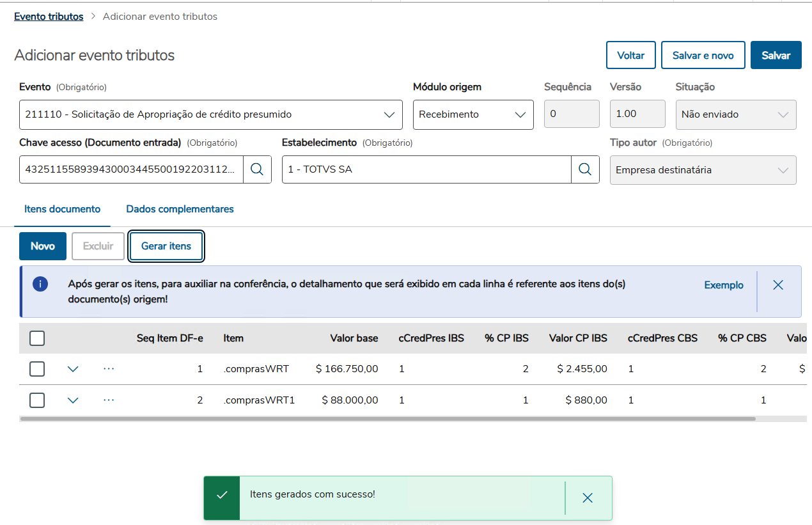The image size is (812, 525).
Task: Click search icon for Estabelecimento field
Action: 585,169
